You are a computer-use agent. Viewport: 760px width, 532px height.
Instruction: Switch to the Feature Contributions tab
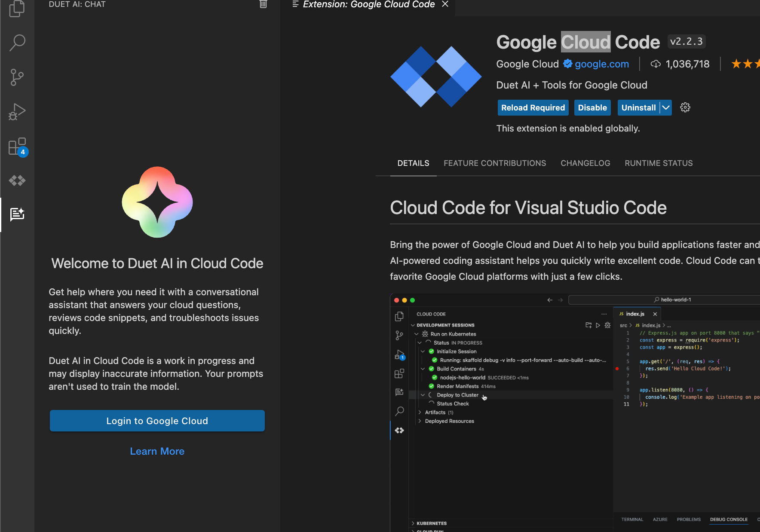[x=495, y=163]
